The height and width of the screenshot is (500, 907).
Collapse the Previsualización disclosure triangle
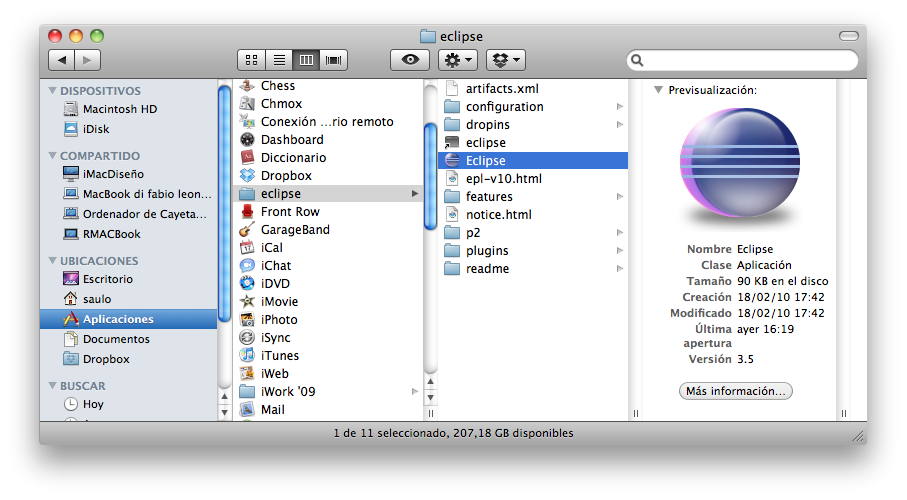tap(658, 90)
